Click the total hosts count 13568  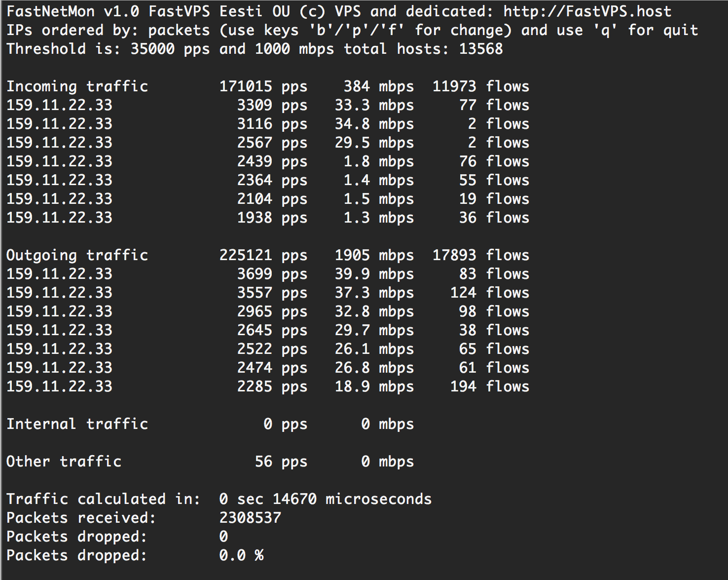pyautogui.click(x=481, y=49)
